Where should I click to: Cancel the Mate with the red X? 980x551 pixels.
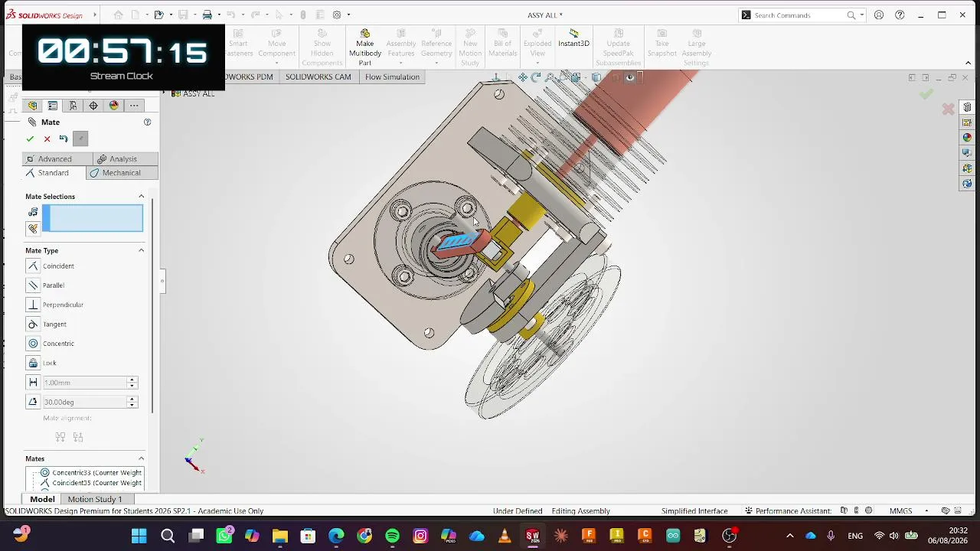coord(47,139)
